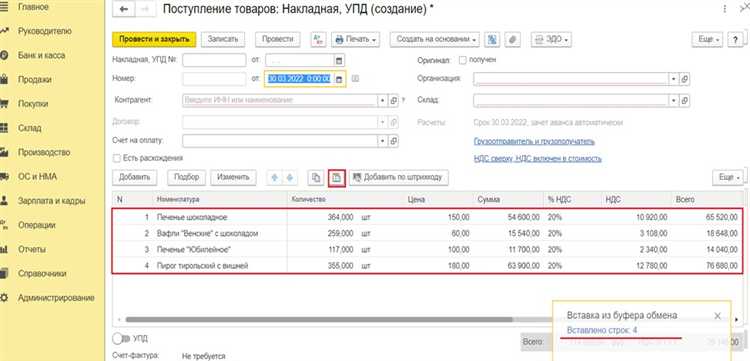750x361 pixels.
Task: Open Банк и касса section icon
Action: (x=4, y=55)
